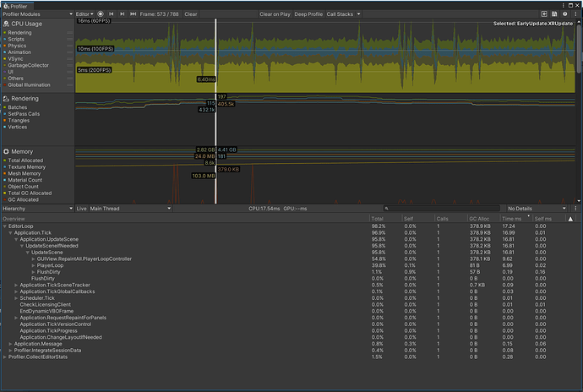This screenshot has height=392, width=583.
Task: Enable Deep Profile mode
Action: coord(308,14)
